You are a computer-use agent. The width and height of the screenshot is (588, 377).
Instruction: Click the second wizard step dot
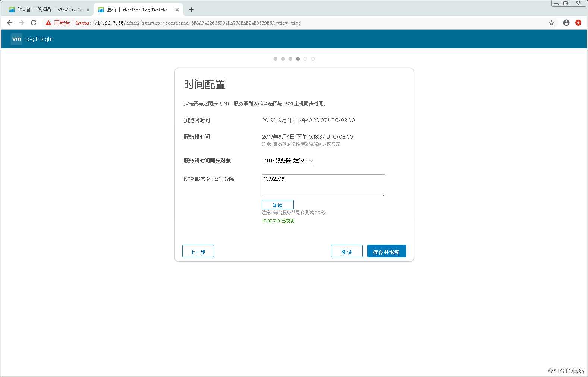pyautogui.click(x=283, y=59)
